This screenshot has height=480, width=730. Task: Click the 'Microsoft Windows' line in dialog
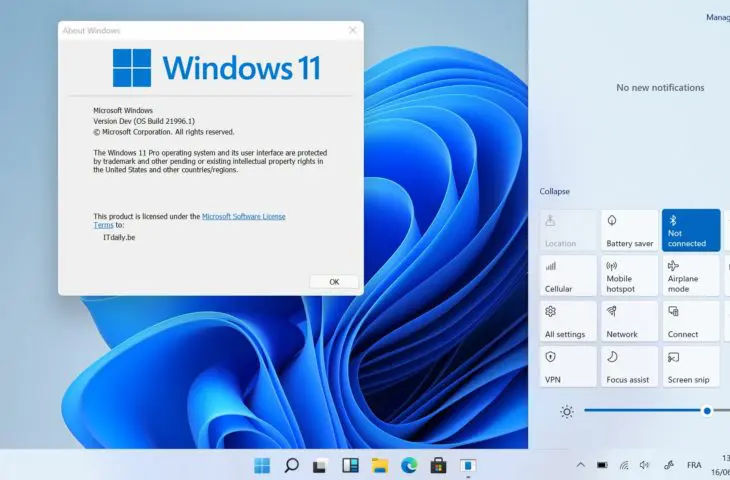click(x=123, y=110)
